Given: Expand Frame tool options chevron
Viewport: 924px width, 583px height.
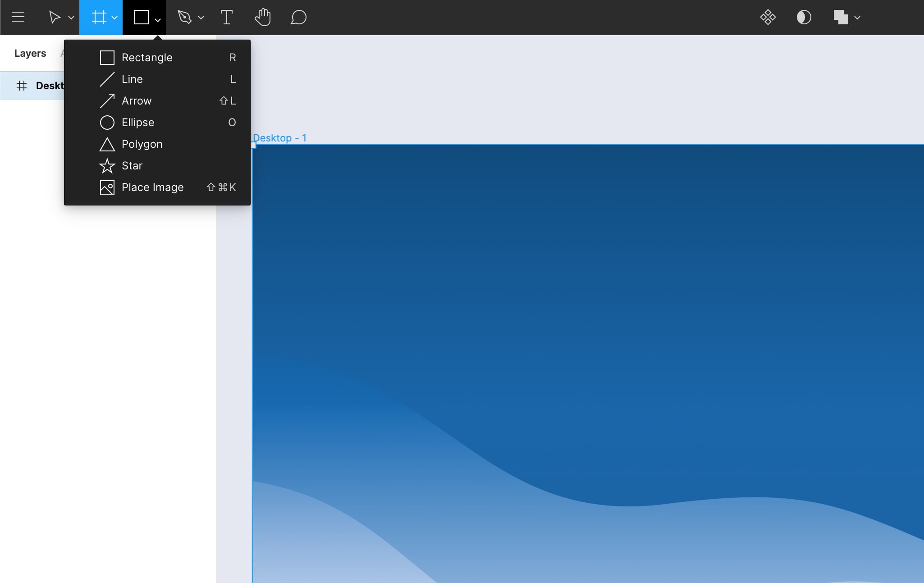Looking at the screenshot, I should tap(114, 18).
